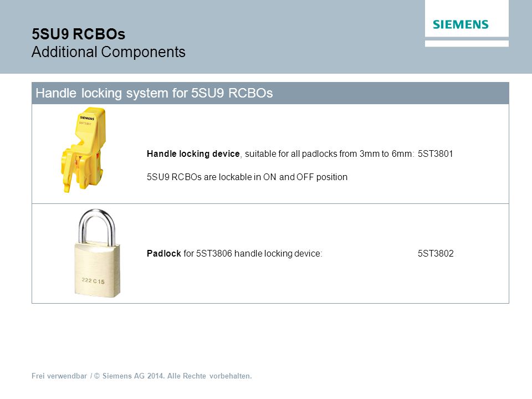The image size is (532, 399).
Task: Click the lockable in ON and OFF text
Action: (x=247, y=177)
